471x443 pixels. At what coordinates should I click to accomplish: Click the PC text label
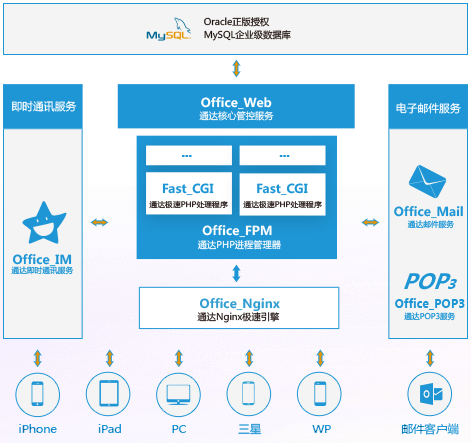179,429
